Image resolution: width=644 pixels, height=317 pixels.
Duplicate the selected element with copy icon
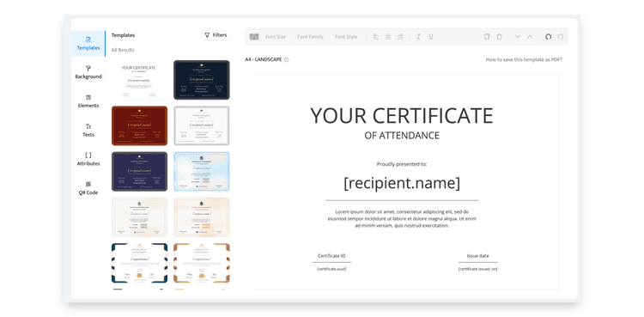(x=487, y=37)
